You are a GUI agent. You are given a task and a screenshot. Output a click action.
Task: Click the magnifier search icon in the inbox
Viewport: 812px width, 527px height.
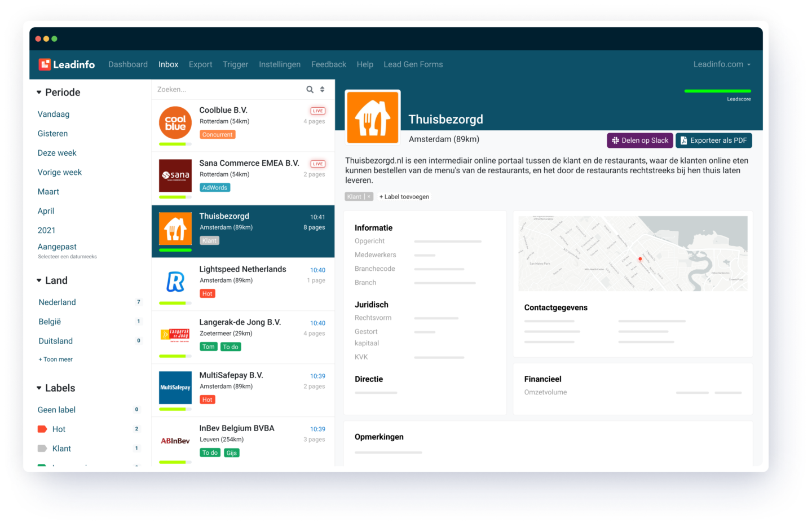pos(310,89)
